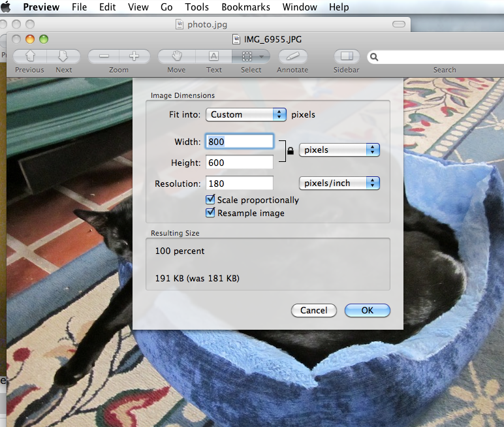This screenshot has height=427, width=504.
Task: Select the Move hand tool
Action: click(x=176, y=57)
